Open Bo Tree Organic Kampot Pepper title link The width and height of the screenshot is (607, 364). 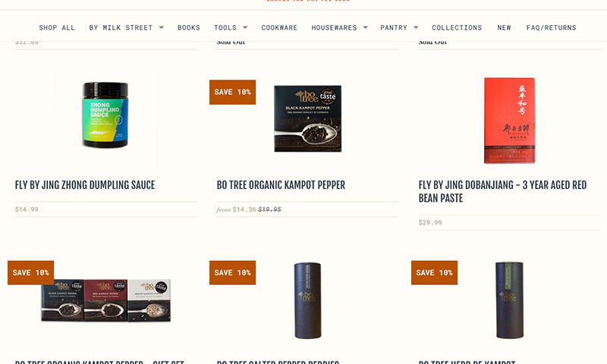coord(281,185)
